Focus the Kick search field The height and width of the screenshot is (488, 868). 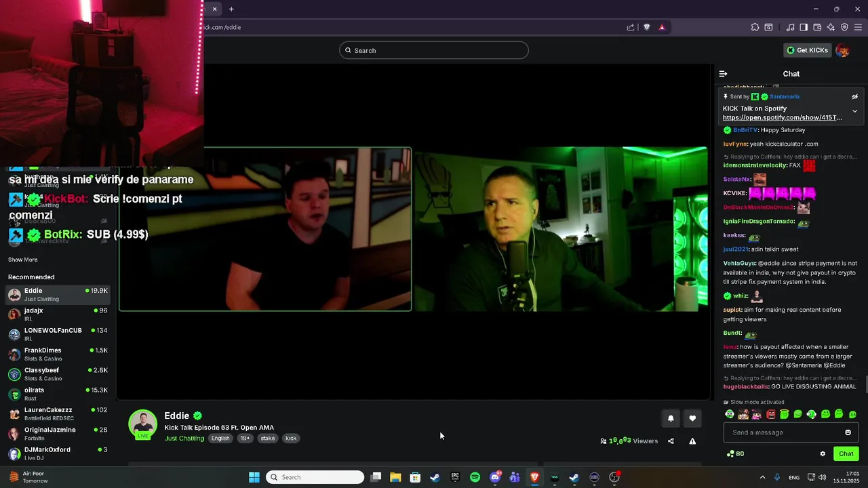coord(434,50)
